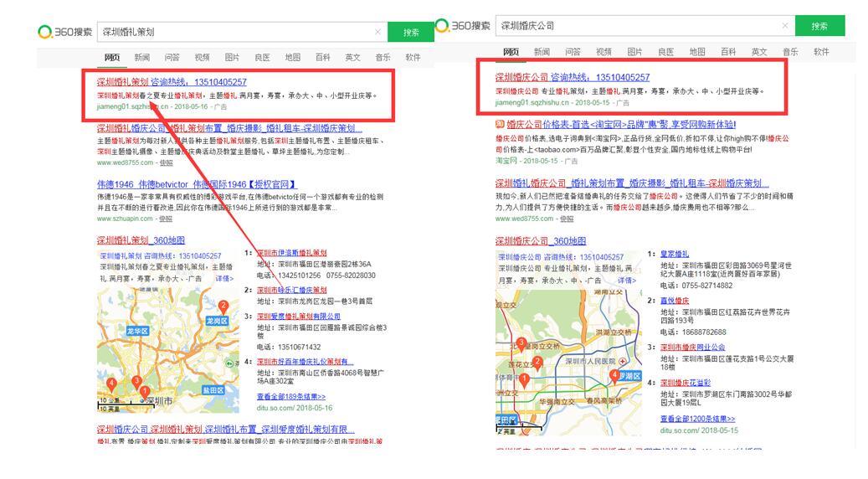Open the 英文 tab in the 深圳婚礼策划 search
Screen dimensions: 868x479
click(x=352, y=58)
